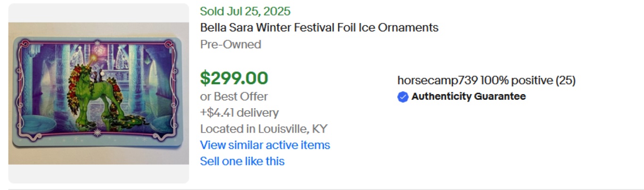Click the Pre-Owned condition text
This screenshot has width=644, height=190.
coord(231,45)
